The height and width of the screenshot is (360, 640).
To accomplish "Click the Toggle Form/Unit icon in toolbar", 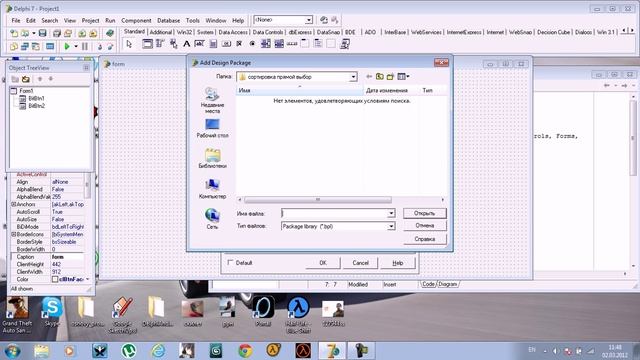I will coord(36,47).
